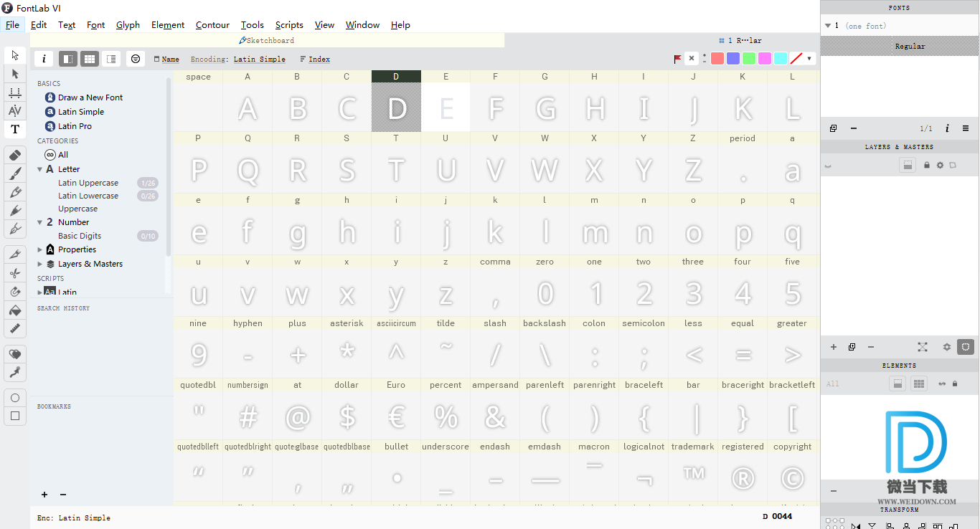Select the Fill bucket tool
This screenshot has width=980, height=529.
click(15, 310)
